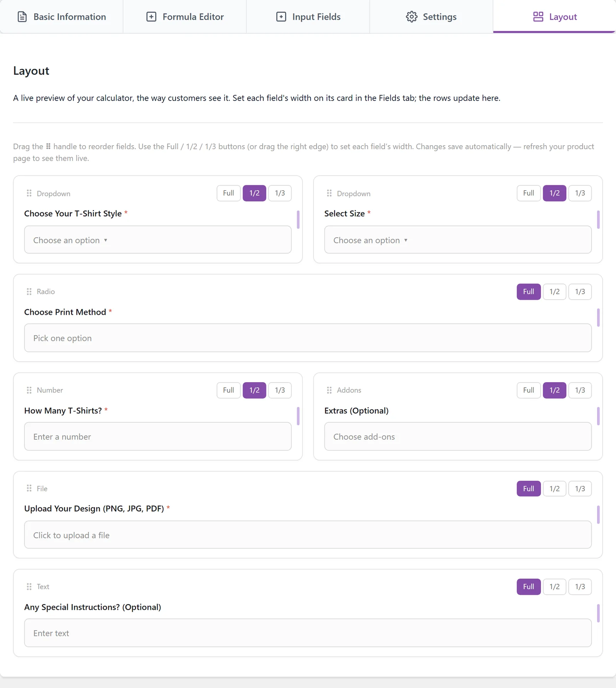
Task: Click the Layout grid icon
Action: tap(538, 17)
